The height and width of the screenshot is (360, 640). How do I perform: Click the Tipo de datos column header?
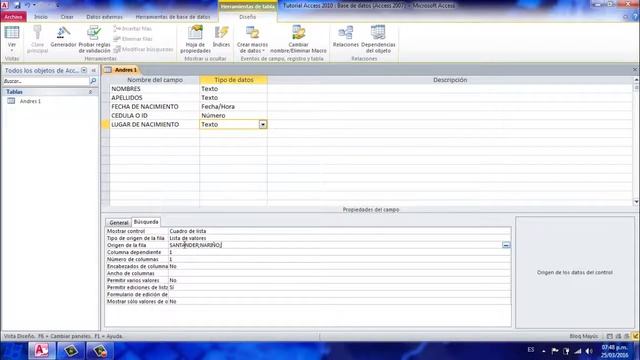[233, 80]
